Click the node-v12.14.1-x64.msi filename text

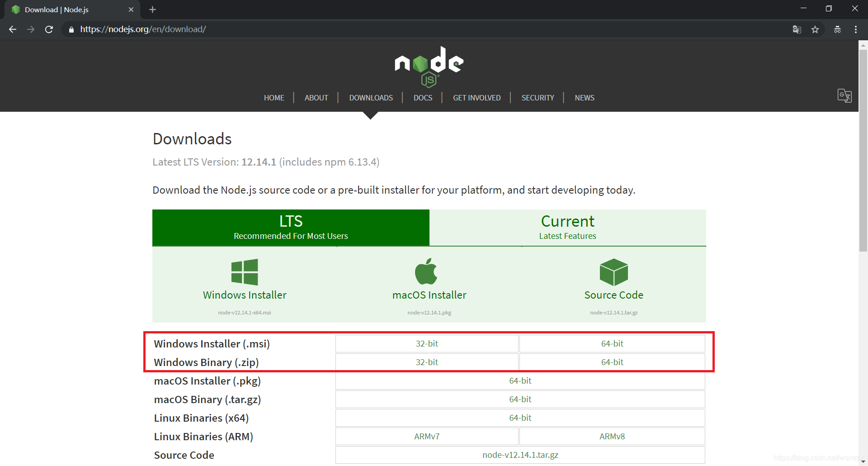point(245,313)
